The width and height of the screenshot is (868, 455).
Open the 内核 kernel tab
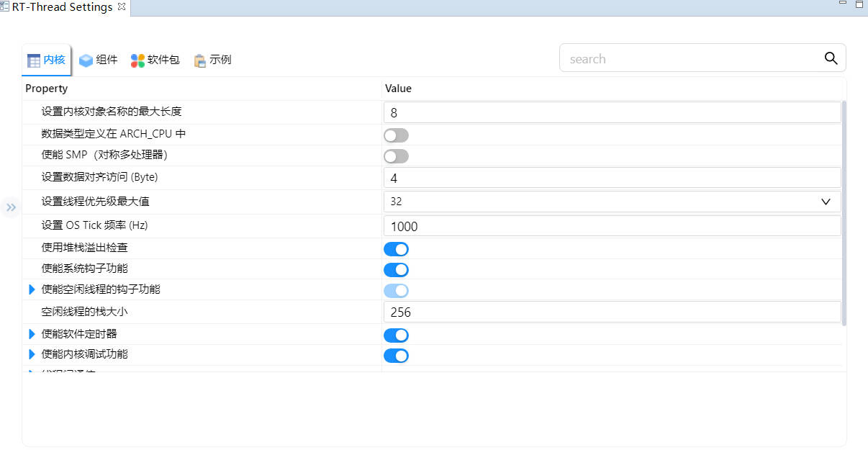[46, 60]
